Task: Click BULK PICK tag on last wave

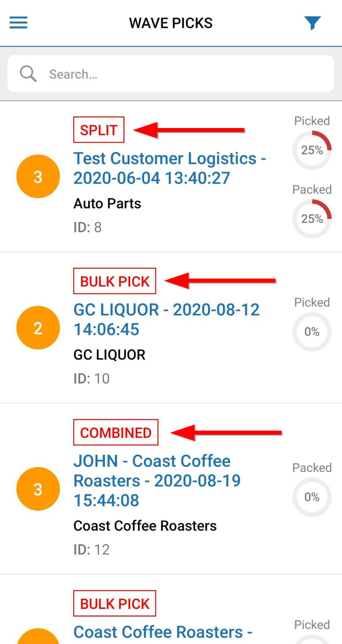Action: point(115,603)
